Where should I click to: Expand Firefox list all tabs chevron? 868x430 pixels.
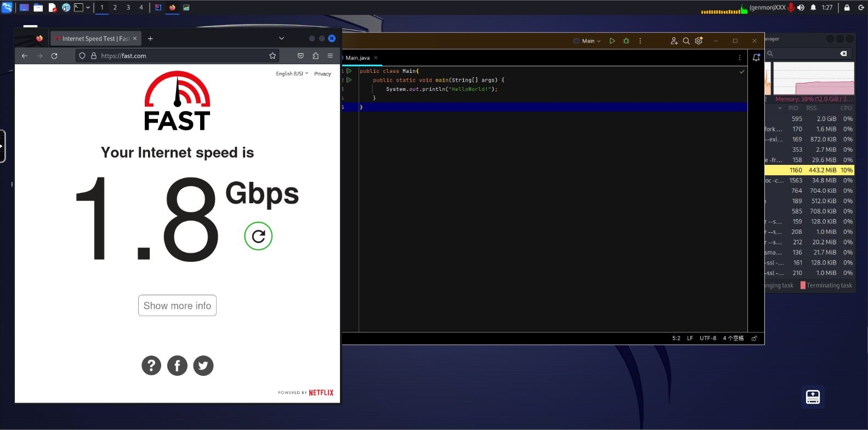pyautogui.click(x=281, y=38)
